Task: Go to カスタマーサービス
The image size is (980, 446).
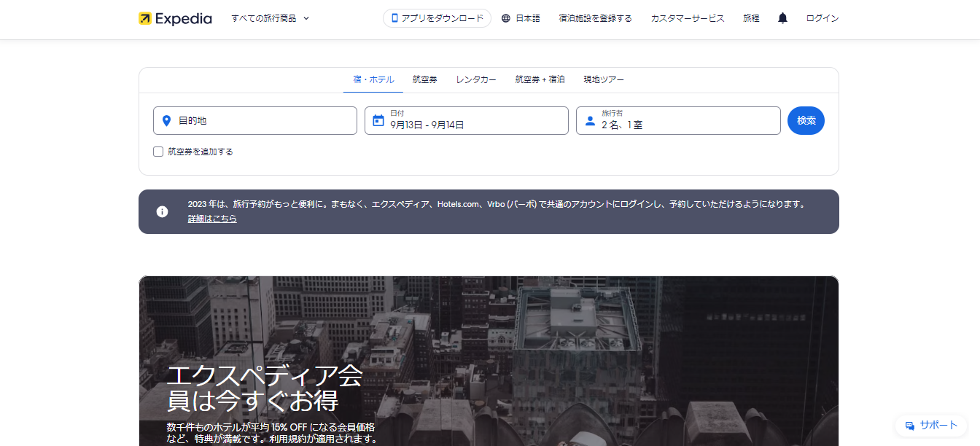Action: [x=687, y=17]
